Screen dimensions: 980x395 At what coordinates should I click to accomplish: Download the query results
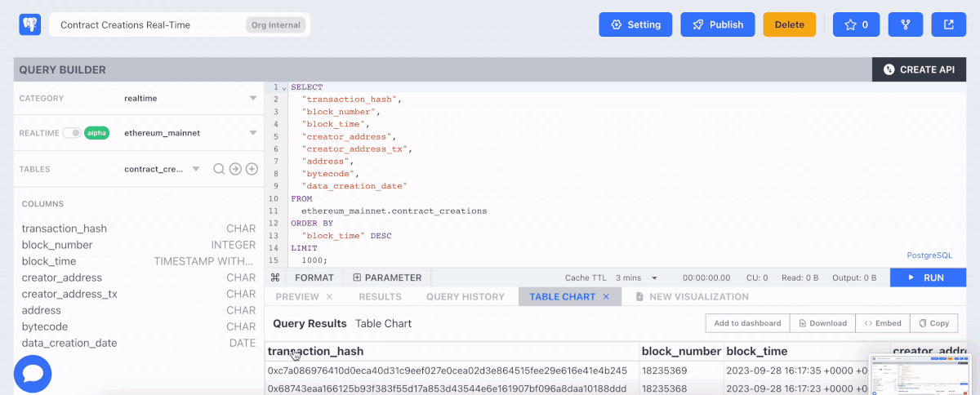(823, 323)
